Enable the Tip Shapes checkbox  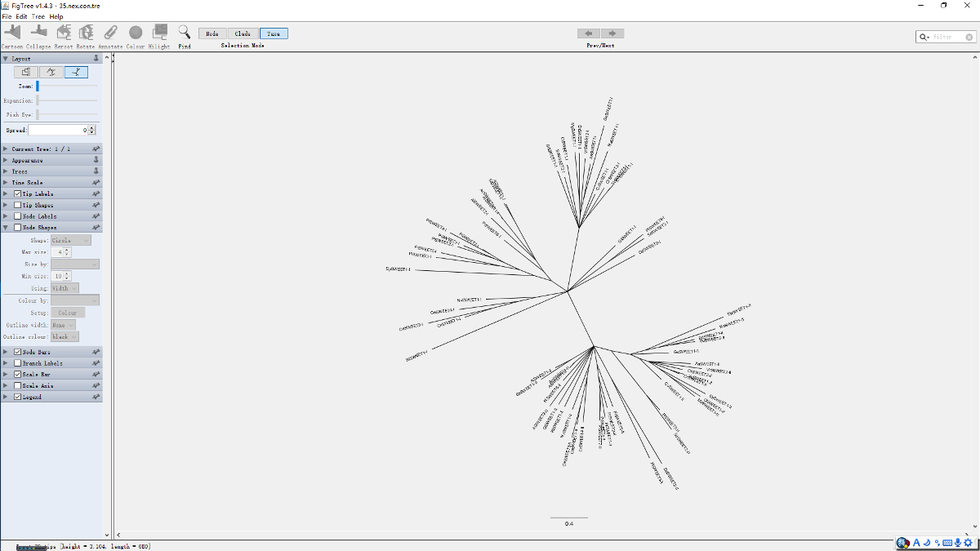18,206
